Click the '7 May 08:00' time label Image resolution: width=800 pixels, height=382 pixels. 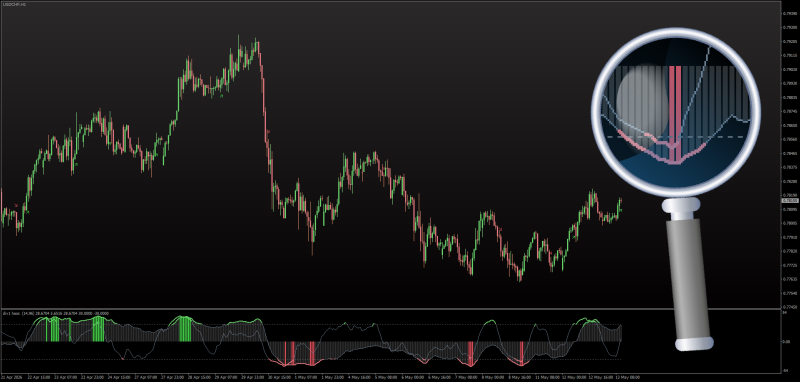[x=466, y=377]
